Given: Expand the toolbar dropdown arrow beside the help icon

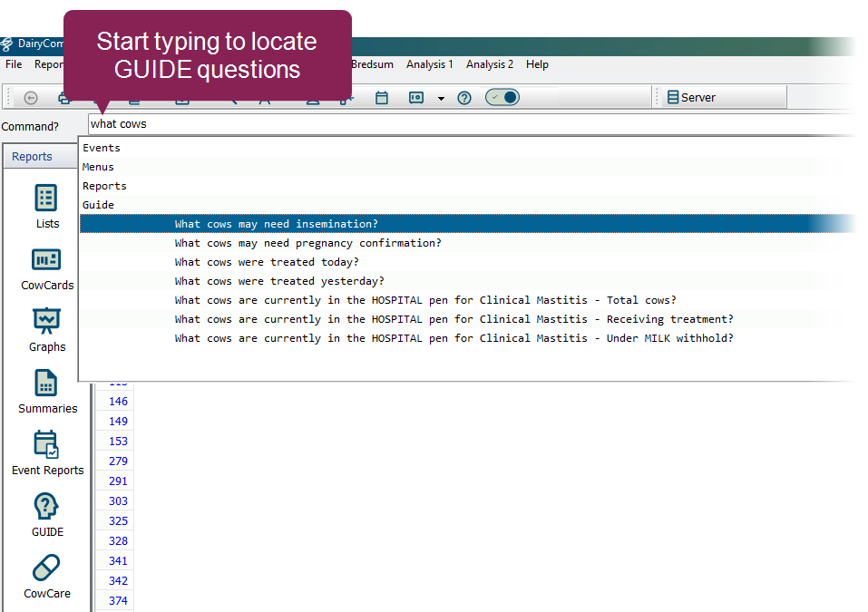Looking at the screenshot, I should pyautogui.click(x=441, y=99).
